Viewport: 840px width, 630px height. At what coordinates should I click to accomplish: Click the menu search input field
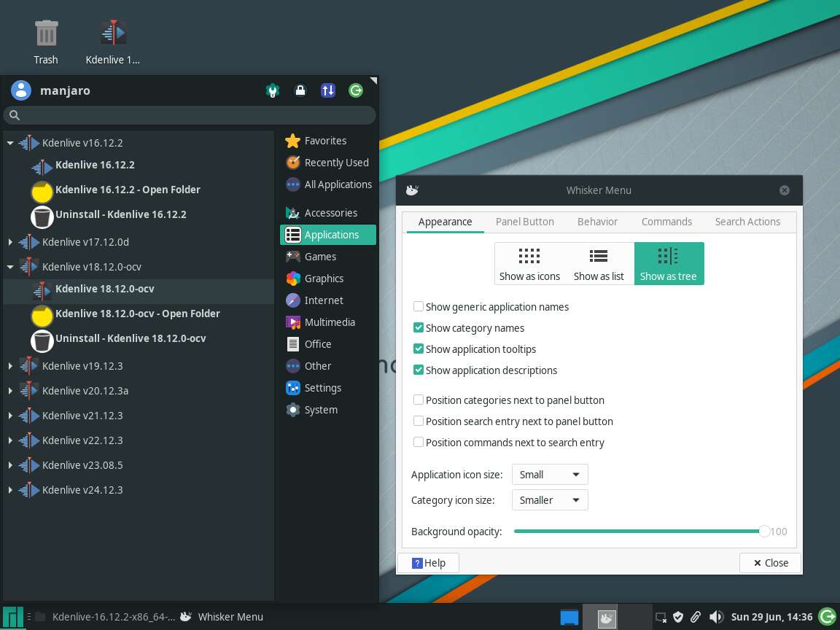point(190,115)
